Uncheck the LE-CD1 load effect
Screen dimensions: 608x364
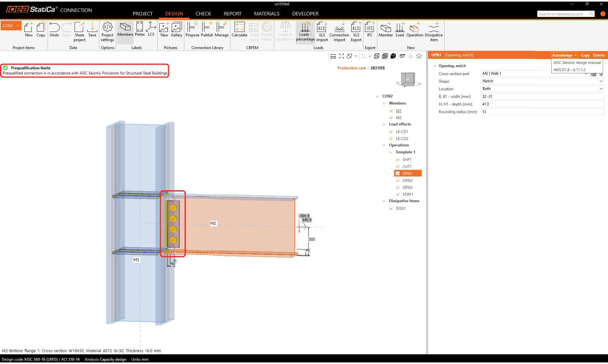pos(391,132)
